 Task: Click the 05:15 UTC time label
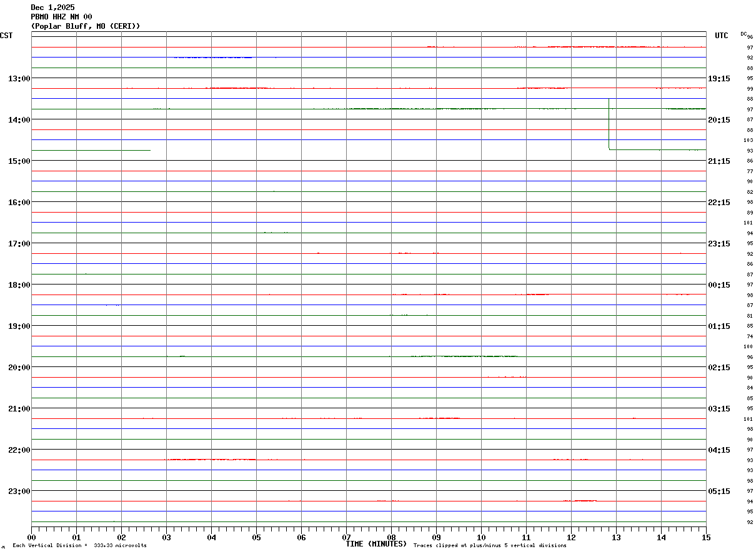pyautogui.click(x=719, y=491)
